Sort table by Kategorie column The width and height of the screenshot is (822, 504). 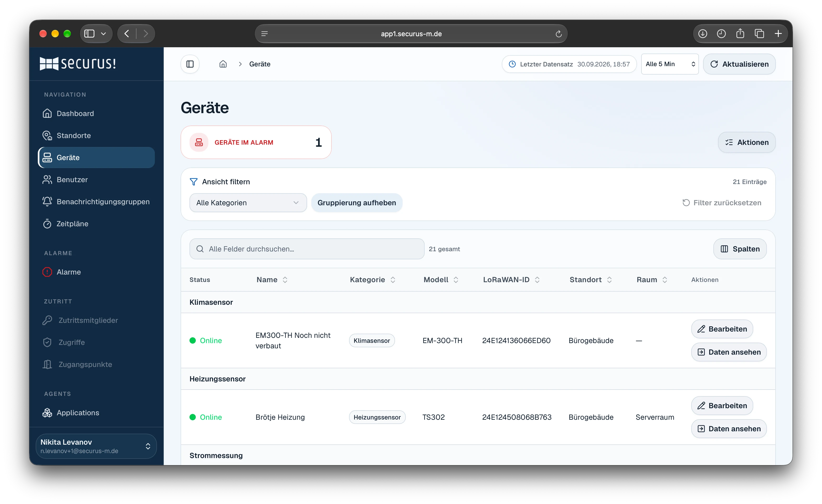coord(373,280)
